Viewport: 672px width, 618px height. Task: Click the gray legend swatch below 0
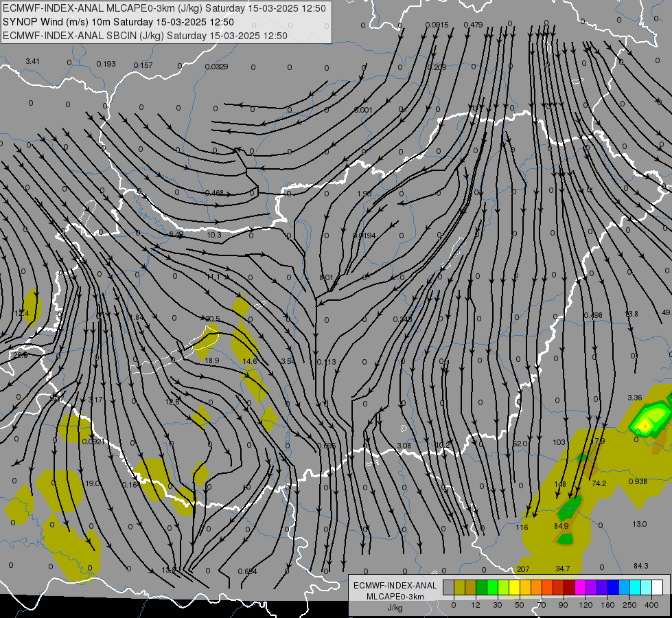tap(449, 587)
